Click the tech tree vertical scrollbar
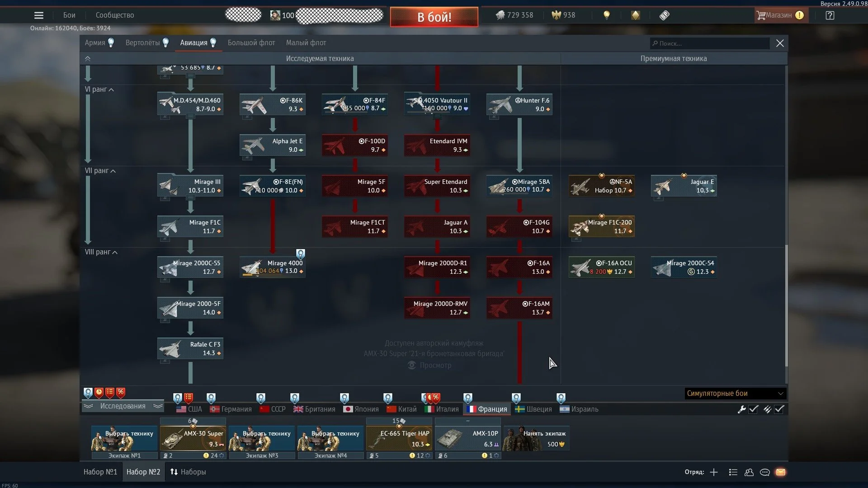Image resolution: width=868 pixels, height=488 pixels. click(786, 305)
